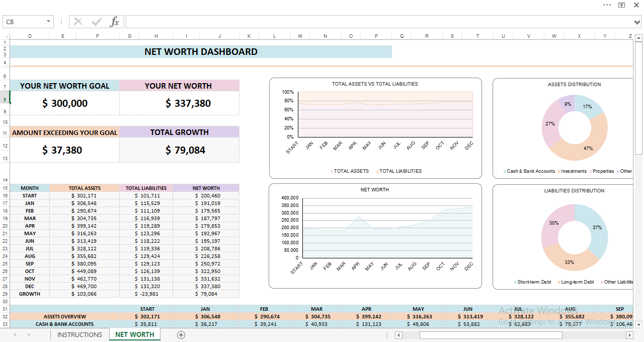The image size is (644, 342).
Task: Click the ribbon display options icon top right
Action: coord(621,5)
